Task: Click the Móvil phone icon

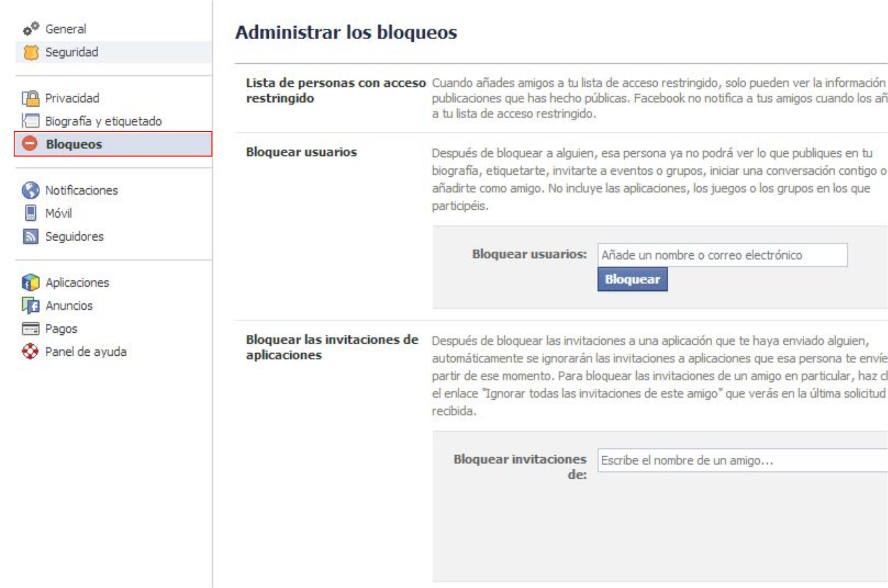Action: click(x=30, y=213)
